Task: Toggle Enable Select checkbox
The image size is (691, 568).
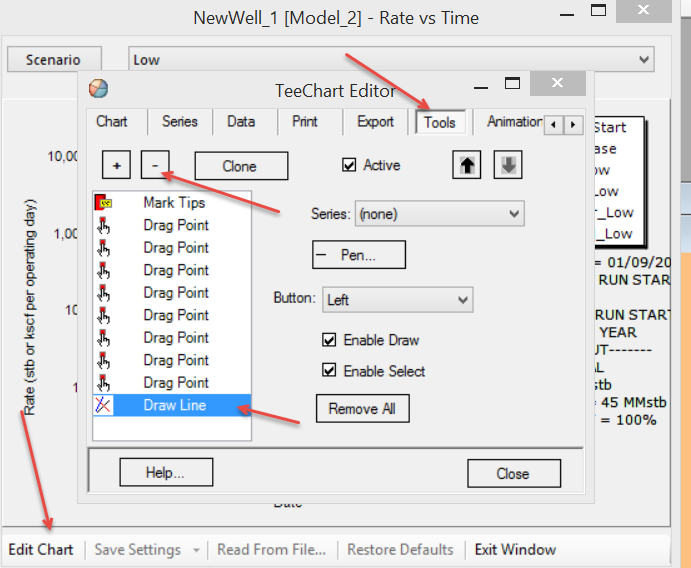Action: [329, 370]
